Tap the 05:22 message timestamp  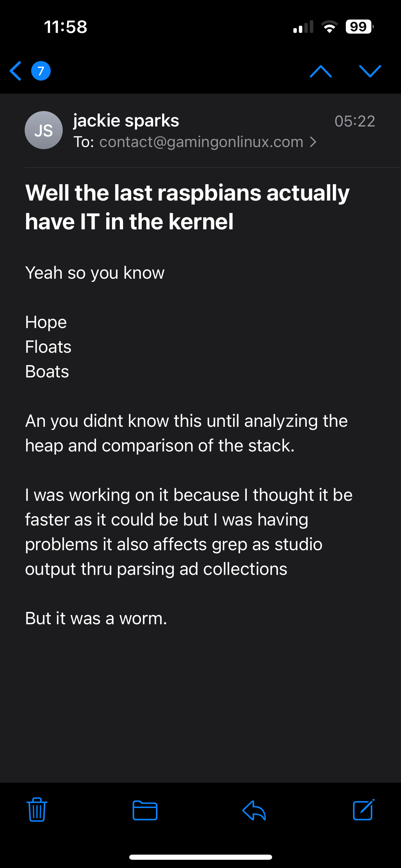(x=355, y=121)
